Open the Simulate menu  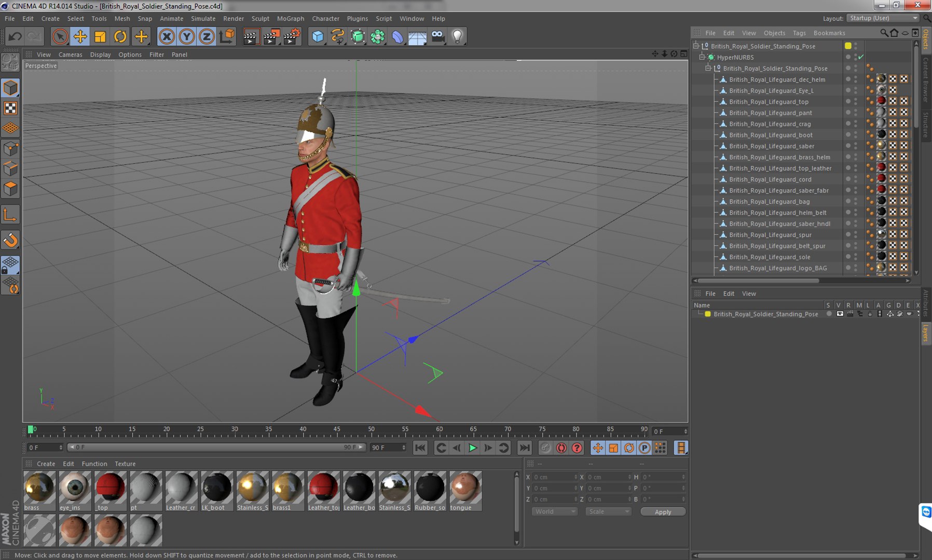203,18
